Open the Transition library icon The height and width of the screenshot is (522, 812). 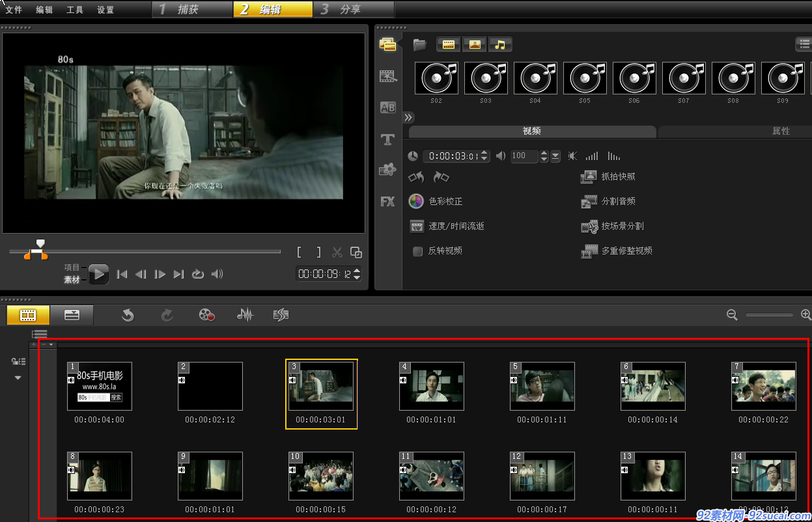point(388,76)
